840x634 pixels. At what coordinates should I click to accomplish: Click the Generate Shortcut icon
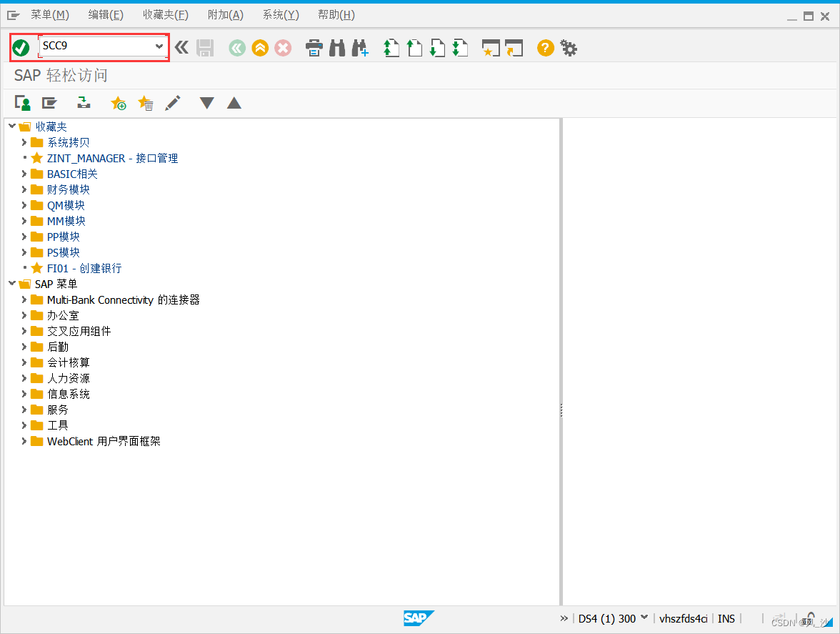tap(514, 48)
